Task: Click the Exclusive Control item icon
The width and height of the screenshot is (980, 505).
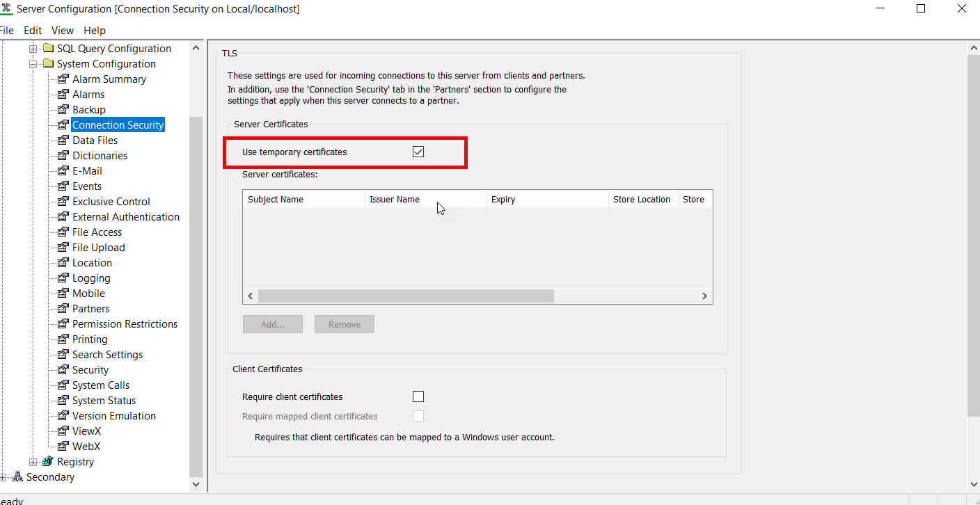Action: click(63, 202)
